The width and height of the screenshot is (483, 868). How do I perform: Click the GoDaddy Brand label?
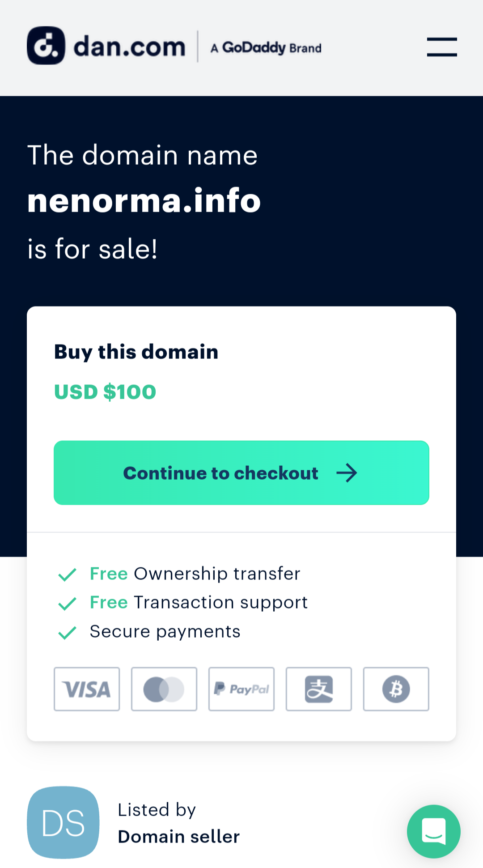[x=266, y=48]
